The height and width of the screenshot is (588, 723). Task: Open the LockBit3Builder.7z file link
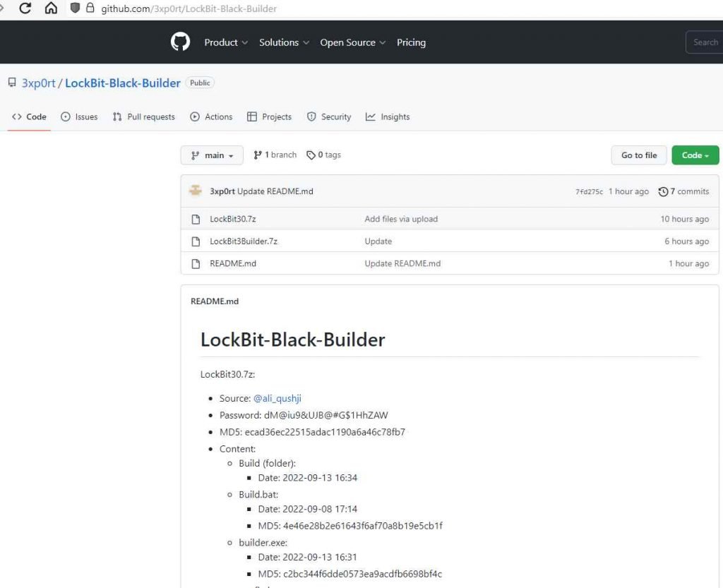[244, 241]
